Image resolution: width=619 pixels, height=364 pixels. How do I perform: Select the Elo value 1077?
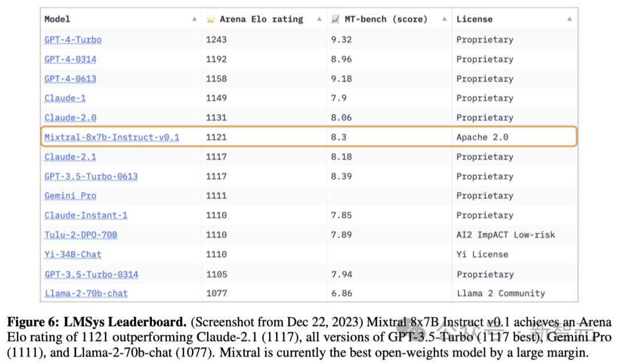[217, 293]
